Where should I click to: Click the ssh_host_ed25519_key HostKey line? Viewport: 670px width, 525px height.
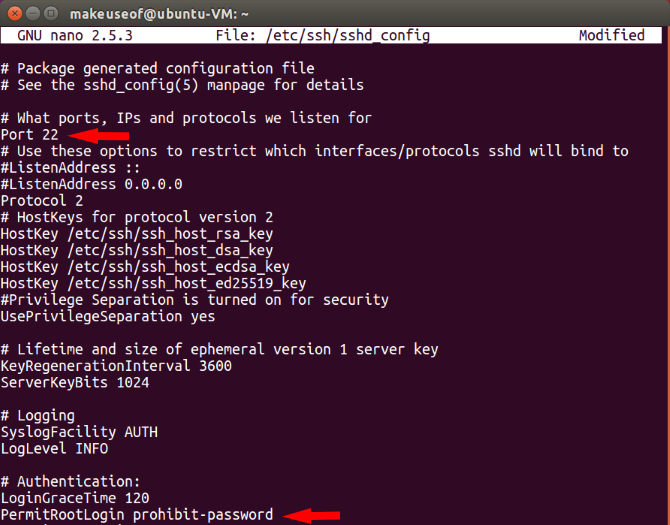(153, 283)
